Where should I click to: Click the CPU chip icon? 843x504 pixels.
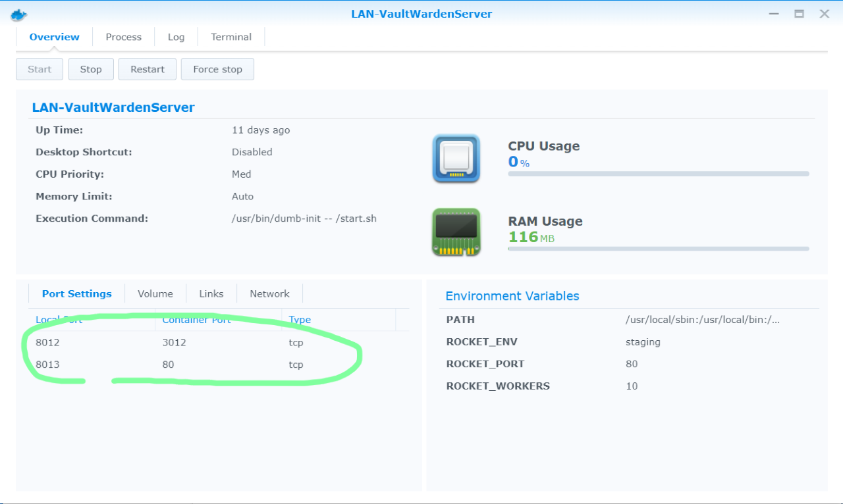click(456, 159)
